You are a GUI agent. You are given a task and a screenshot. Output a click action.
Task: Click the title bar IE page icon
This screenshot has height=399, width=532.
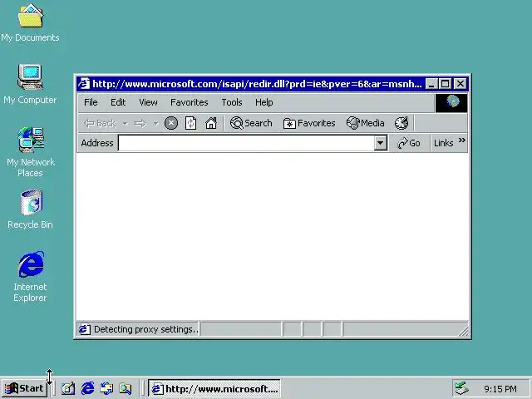coord(84,83)
